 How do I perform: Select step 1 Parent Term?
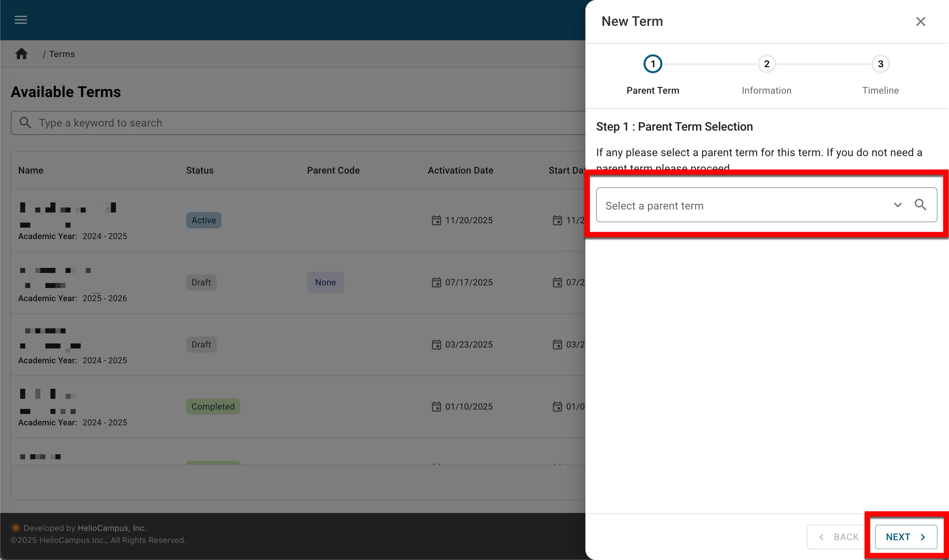click(653, 64)
